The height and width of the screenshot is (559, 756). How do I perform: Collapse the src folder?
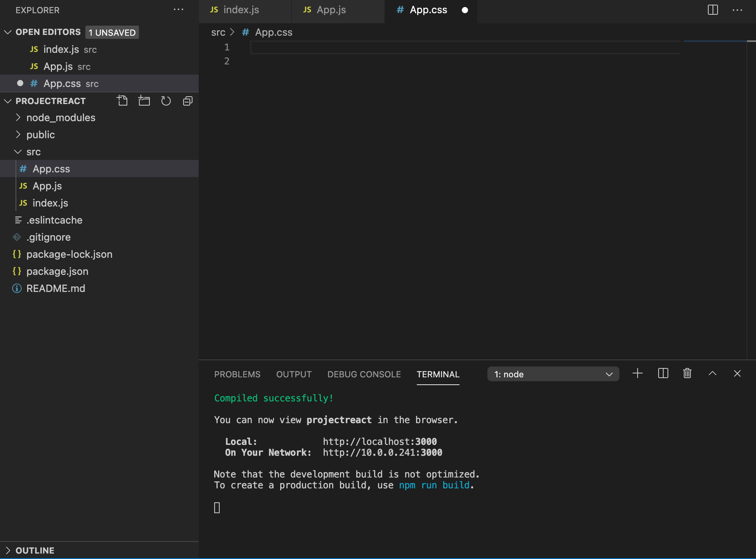(18, 151)
